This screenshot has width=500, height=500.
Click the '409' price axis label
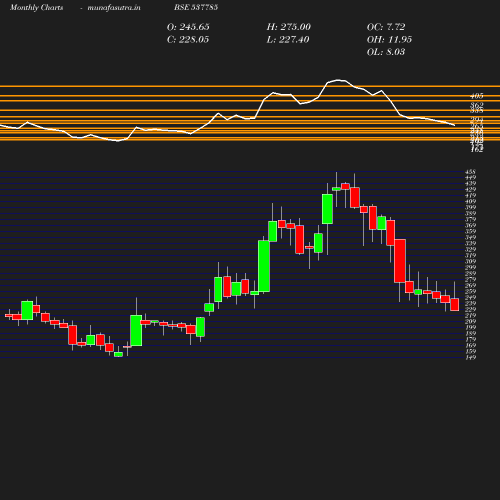pos(470,202)
